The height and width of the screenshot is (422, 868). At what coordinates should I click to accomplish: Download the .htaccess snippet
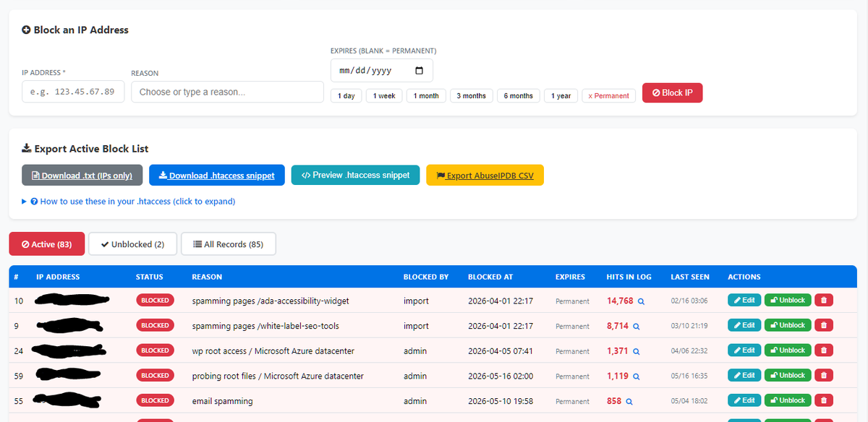[x=217, y=176]
